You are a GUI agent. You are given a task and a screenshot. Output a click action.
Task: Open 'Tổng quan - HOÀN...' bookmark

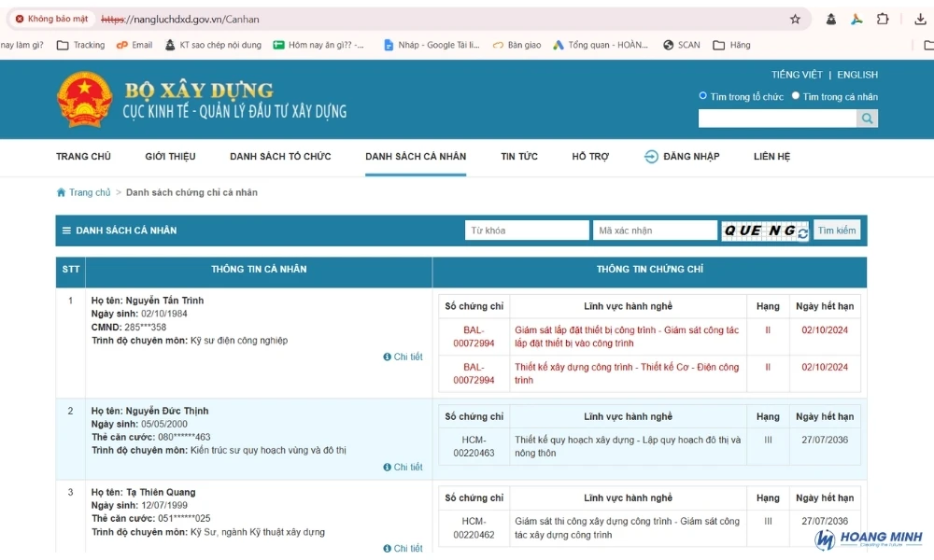[x=601, y=45]
